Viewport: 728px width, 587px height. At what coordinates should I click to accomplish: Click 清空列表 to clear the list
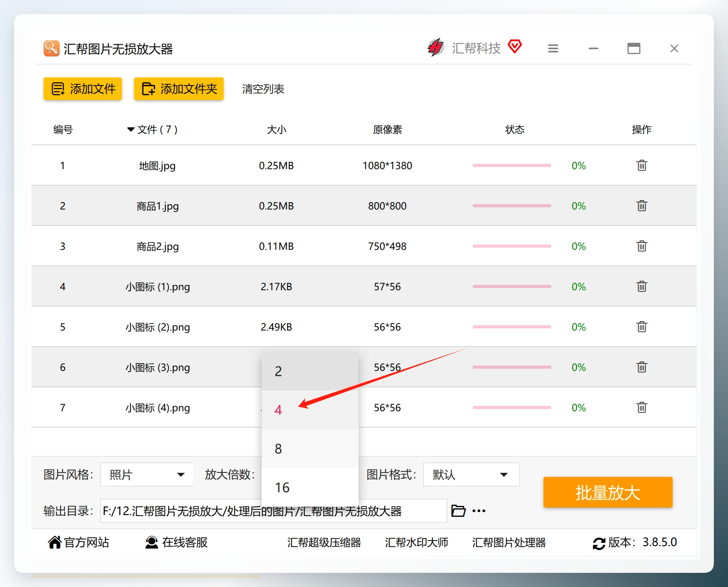coord(263,89)
